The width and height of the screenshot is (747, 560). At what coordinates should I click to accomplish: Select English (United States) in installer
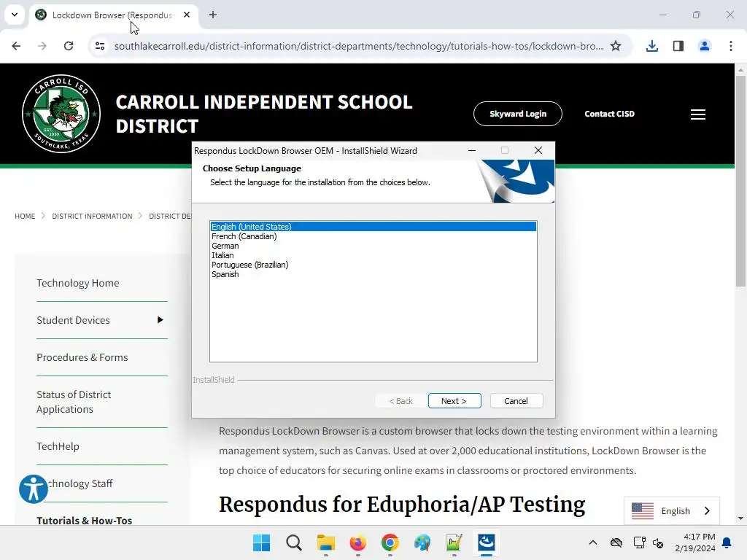coord(373,227)
